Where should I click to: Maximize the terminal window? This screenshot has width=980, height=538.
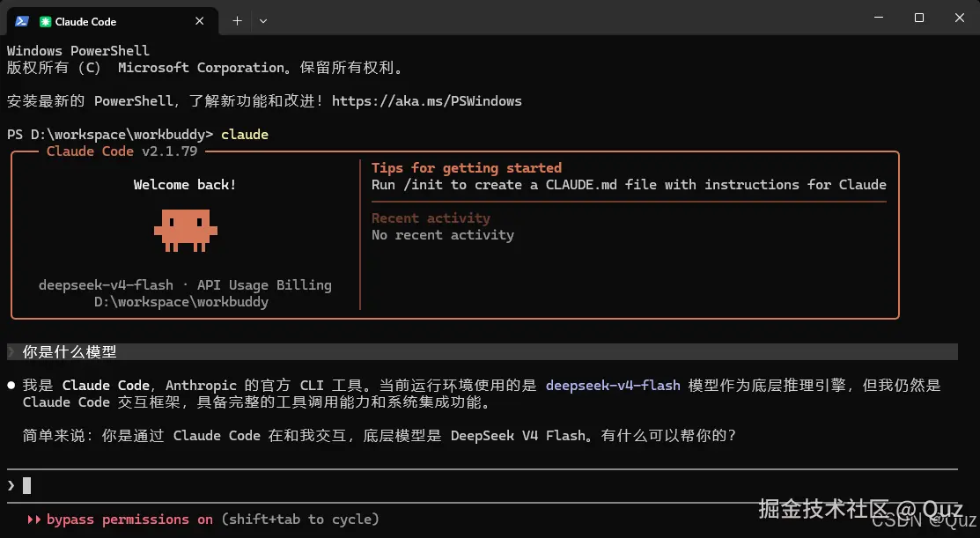pyautogui.click(x=918, y=18)
